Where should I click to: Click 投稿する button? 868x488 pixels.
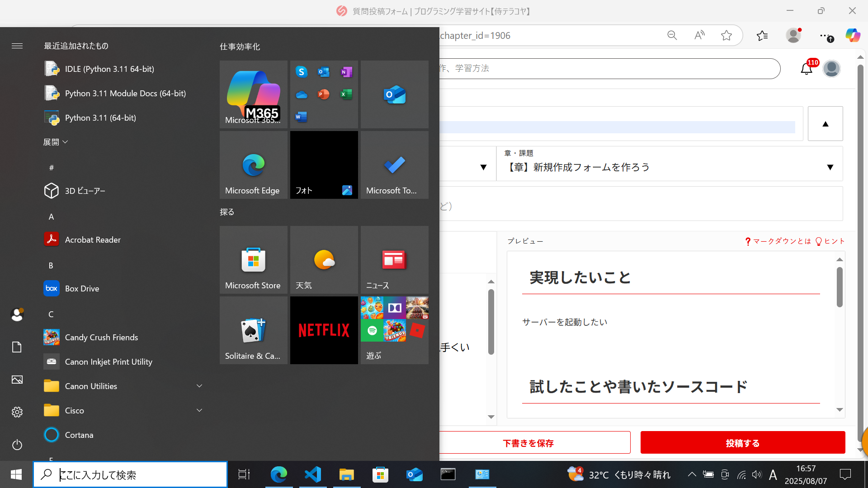click(743, 443)
